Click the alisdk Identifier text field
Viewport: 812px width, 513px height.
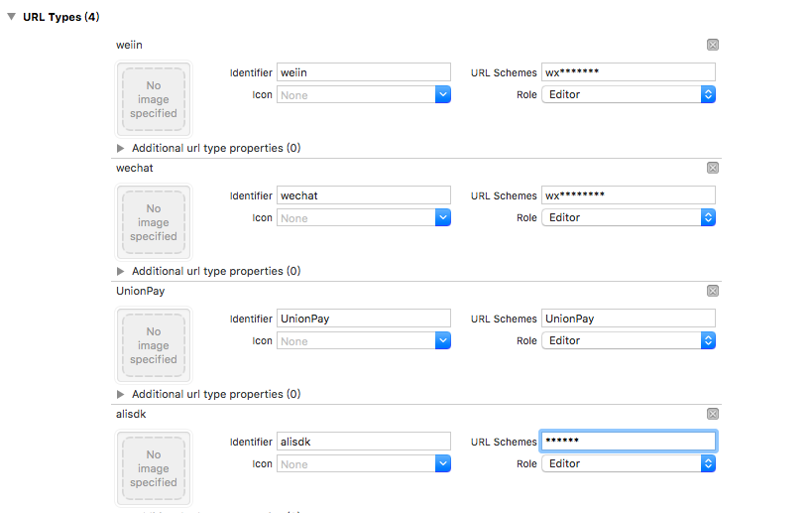tap(363, 442)
